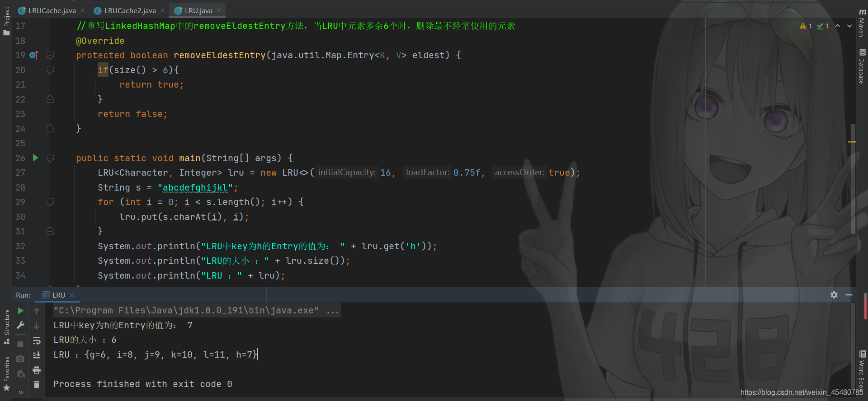Click the run gutter icon next to main method
Image resolution: width=868 pixels, height=401 pixels.
coord(36,158)
